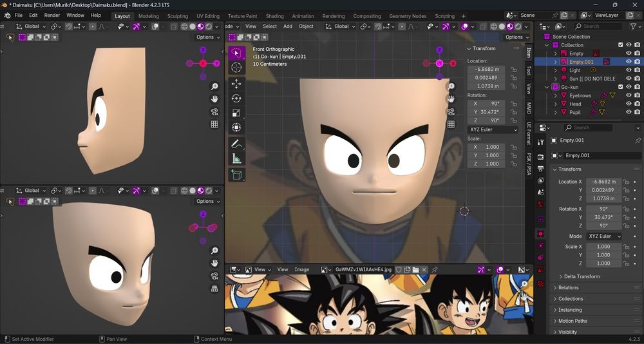Open the Scene properties tab icon
644x344 pixels.
coord(540,193)
